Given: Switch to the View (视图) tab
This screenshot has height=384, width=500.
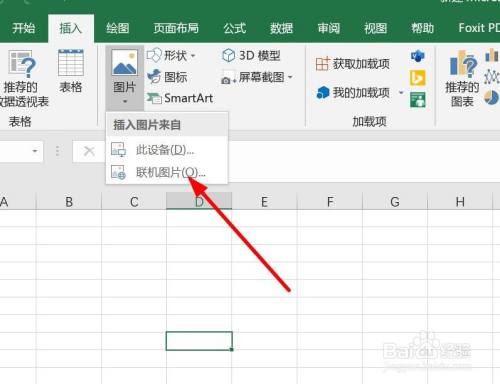Looking at the screenshot, I should (x=375, y=28).
